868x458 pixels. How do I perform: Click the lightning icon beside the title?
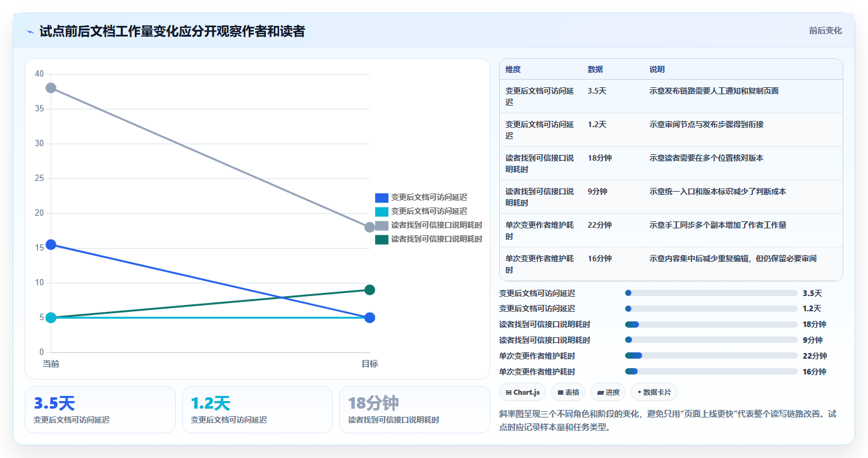[30, 31]
